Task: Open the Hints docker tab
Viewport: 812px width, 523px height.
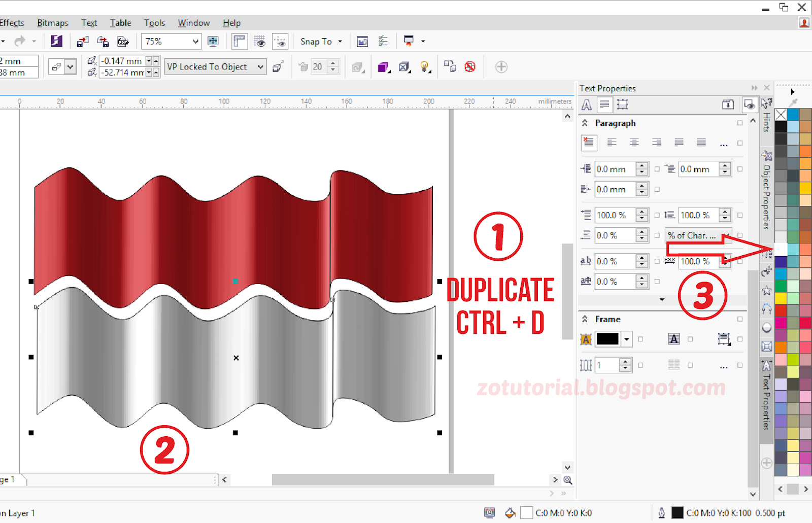Action: point(766,116)
